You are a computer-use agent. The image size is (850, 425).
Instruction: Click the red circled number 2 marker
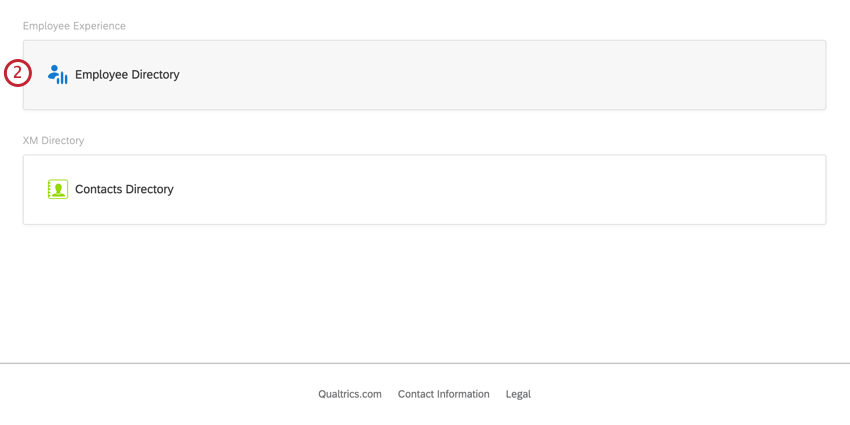point(18,73)
